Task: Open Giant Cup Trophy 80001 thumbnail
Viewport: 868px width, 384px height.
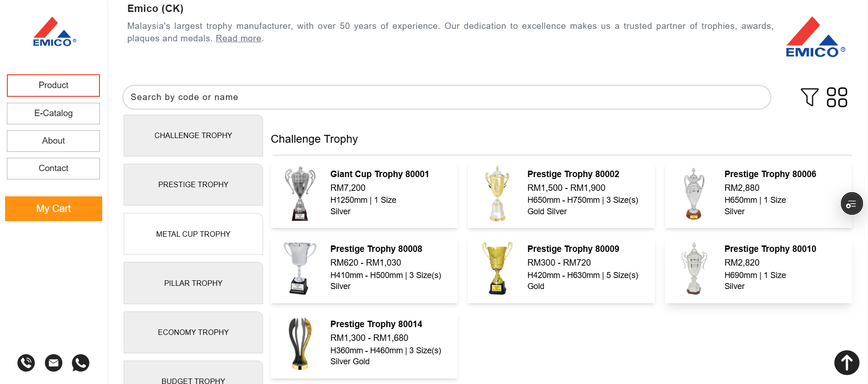Action: pos(300,194)
